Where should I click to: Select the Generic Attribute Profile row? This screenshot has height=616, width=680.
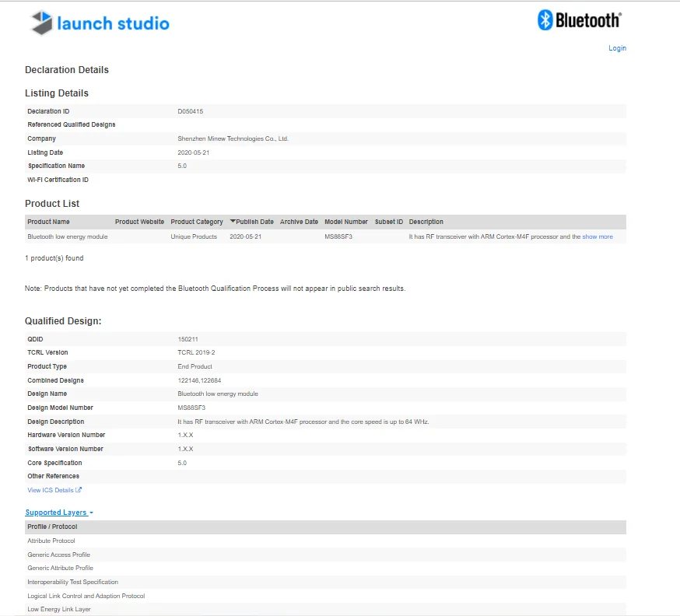pyautogui.click(x=325, y=568)
